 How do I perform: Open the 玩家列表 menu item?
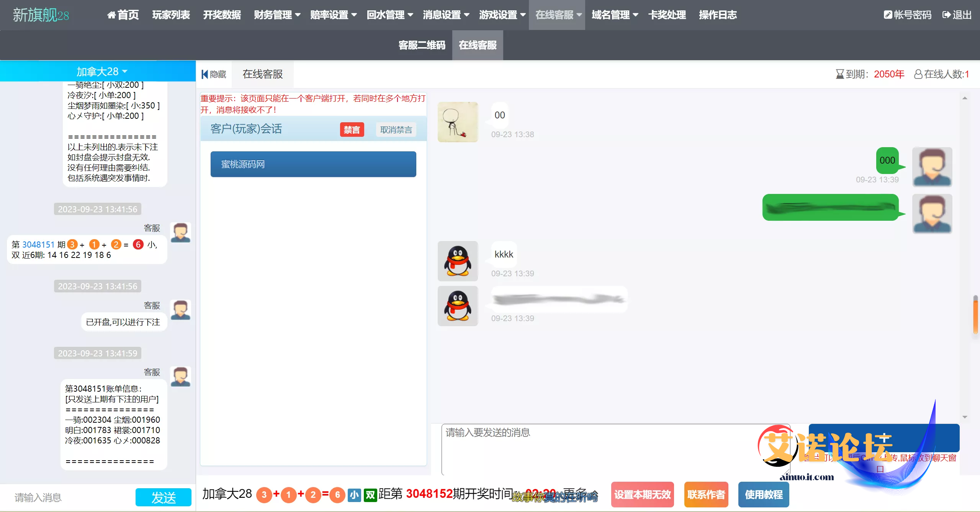pos(171,15)
